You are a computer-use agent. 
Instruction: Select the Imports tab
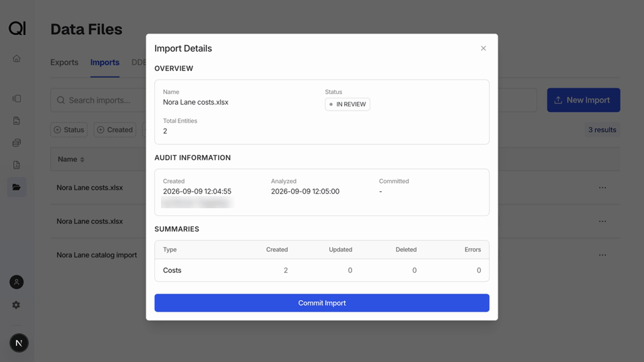105,62
